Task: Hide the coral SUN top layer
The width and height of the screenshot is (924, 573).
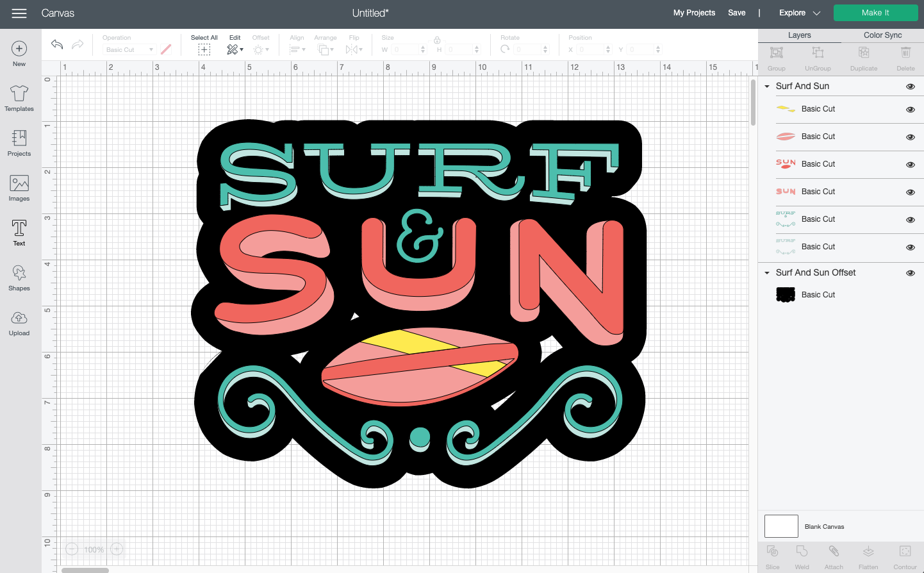Action: [x=910, y=165]
